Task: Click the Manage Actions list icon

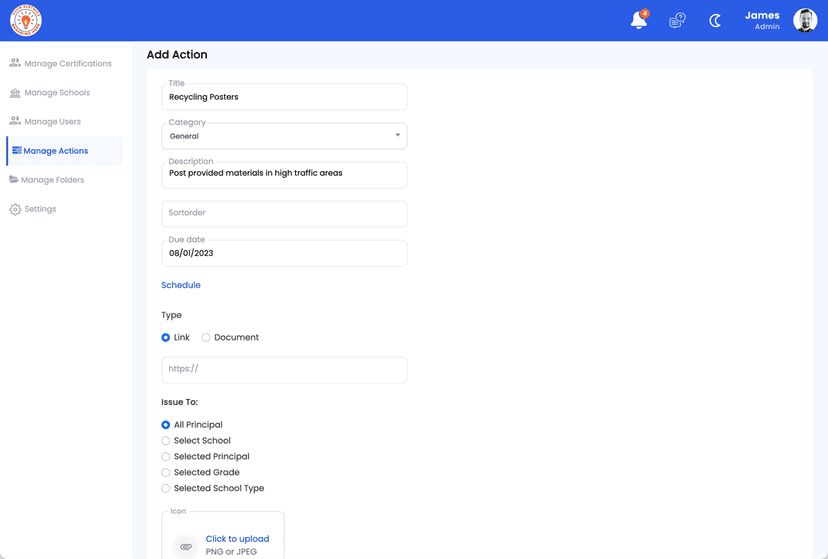Action: point(16,150)
